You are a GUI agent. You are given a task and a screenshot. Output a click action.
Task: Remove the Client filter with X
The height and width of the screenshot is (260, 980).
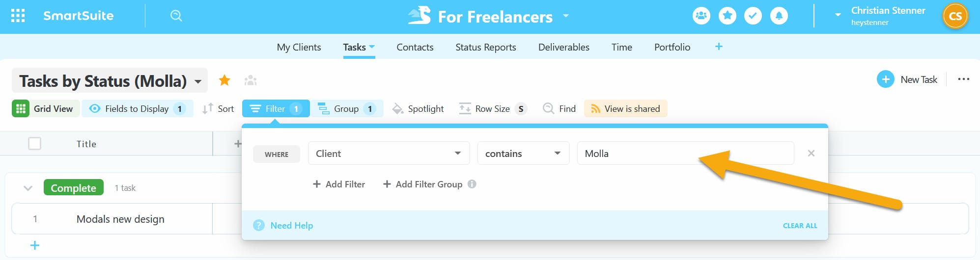pos(811,154)
